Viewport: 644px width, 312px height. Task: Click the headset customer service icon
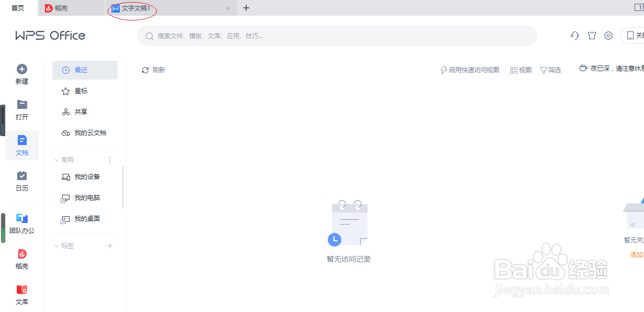pos(574,36)
